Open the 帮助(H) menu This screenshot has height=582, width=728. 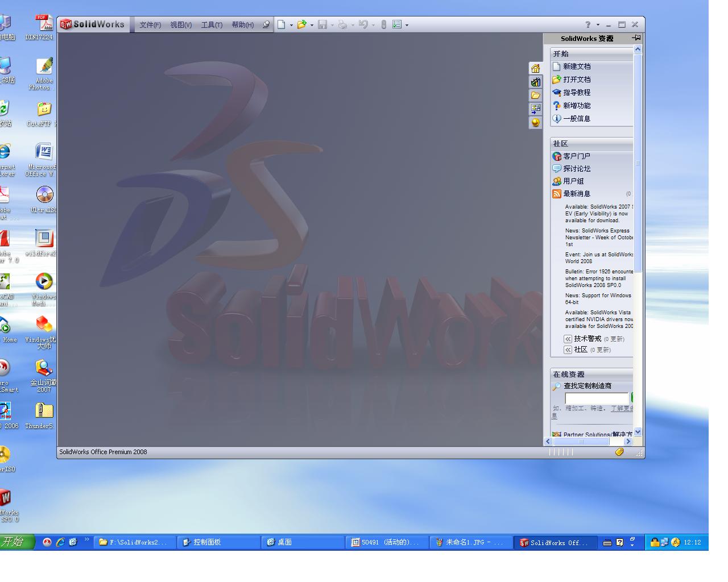(243, 25)
